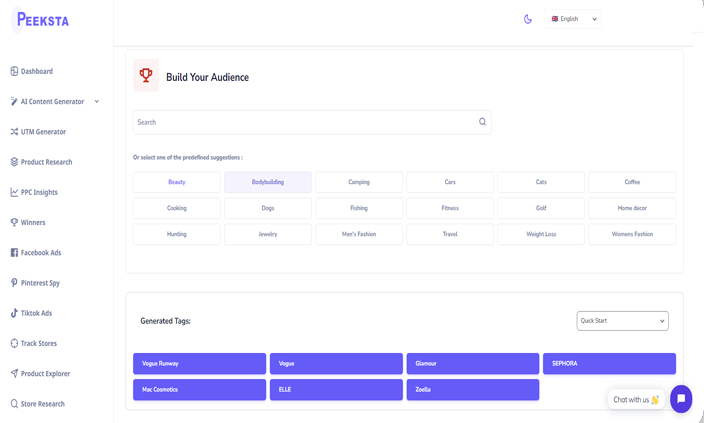Click the Build Your Audience trophy icon

146,75
